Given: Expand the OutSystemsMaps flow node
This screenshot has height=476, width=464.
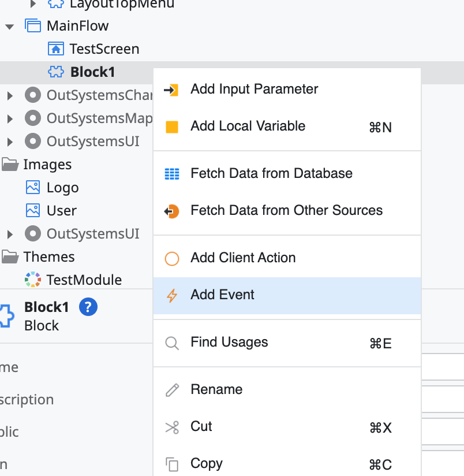Looking at the screenshot, I should click(10, 118).
